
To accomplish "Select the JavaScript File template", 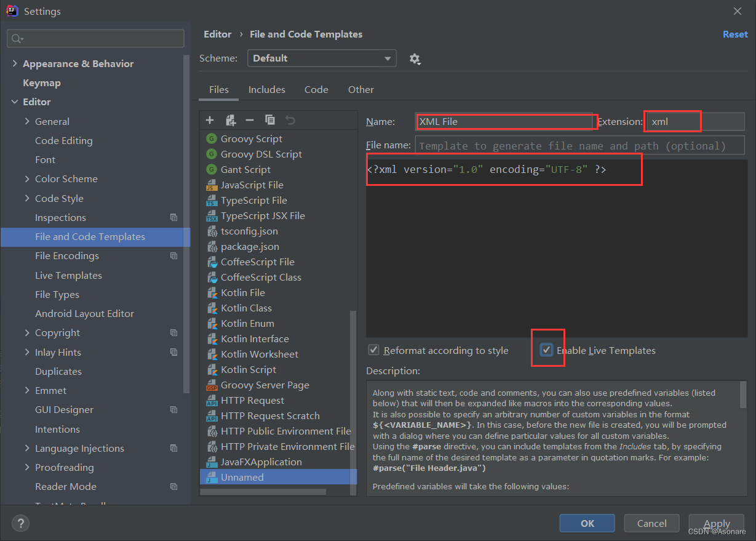I will (252, 185).
